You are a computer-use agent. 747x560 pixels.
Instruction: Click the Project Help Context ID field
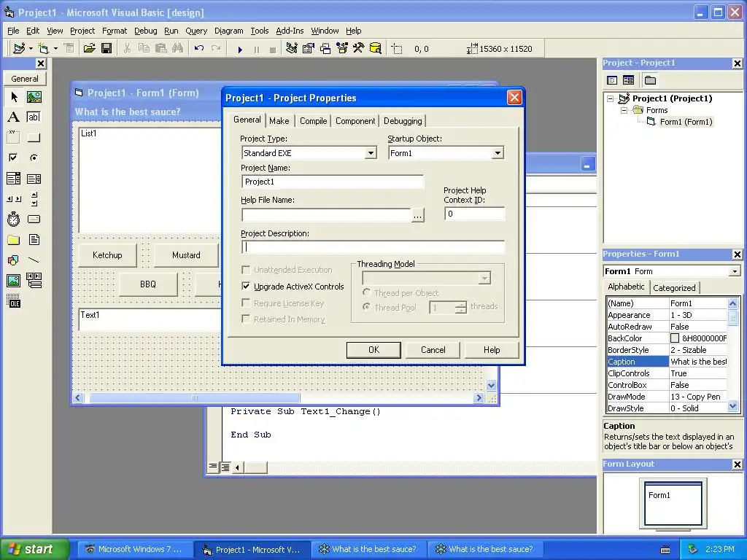pyautogui.click(x=474, y=214)
